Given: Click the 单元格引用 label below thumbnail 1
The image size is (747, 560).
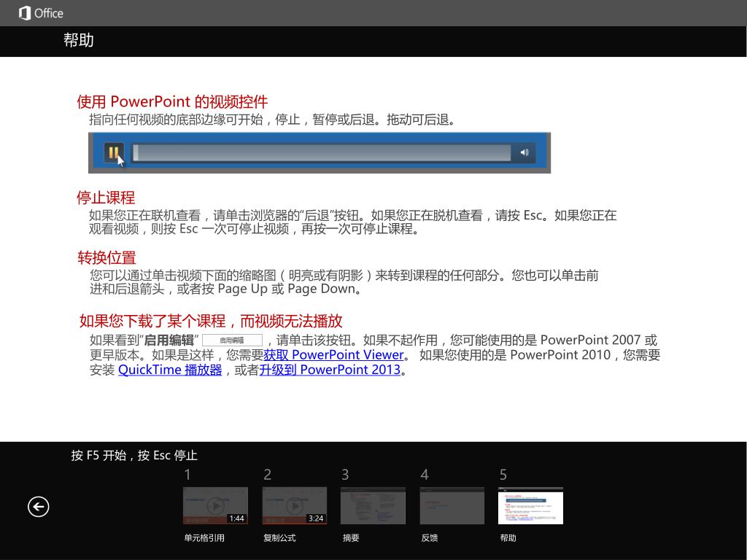Looking at the screenshot, I should coord(204,538).
